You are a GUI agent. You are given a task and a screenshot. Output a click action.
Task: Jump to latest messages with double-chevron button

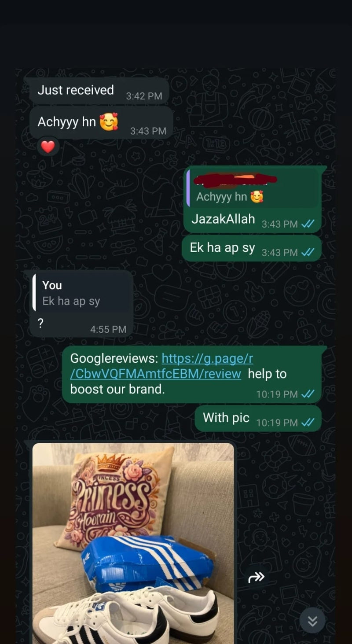tap(312, 621)
